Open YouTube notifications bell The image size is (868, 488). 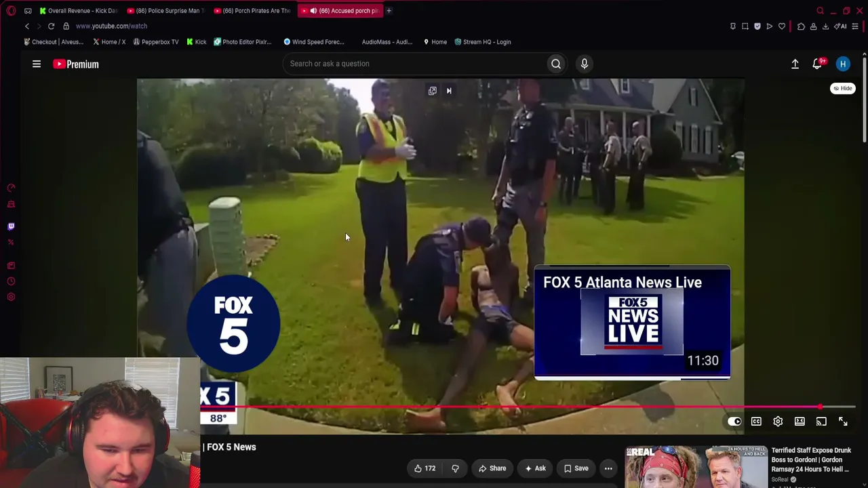coord(818,64)
